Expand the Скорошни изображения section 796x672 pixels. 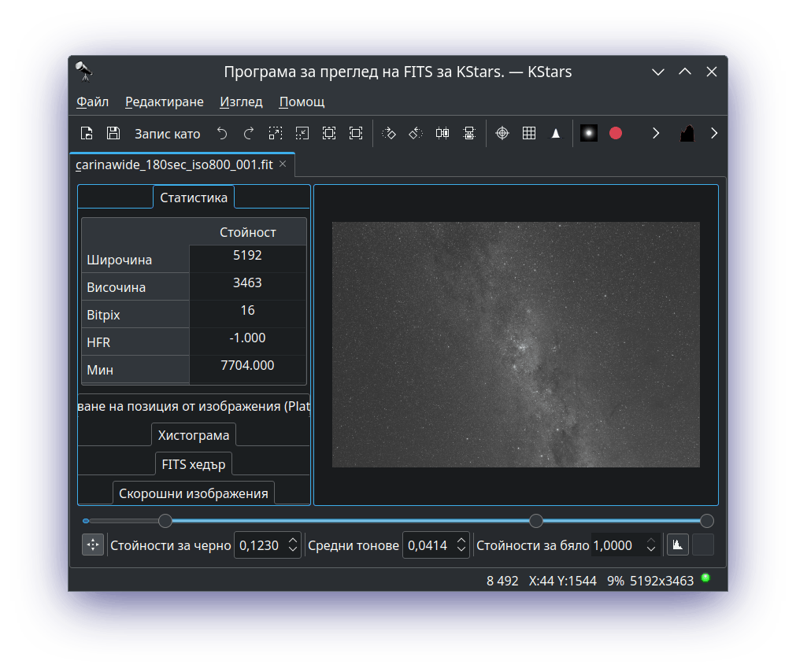click(194, 493)
